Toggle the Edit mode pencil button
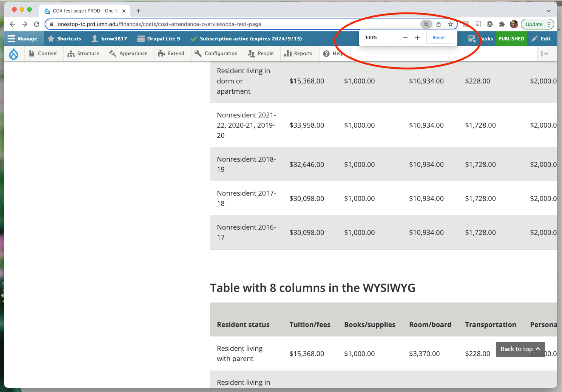The height and width of the screenshot is (392, 562). point(541,39)
